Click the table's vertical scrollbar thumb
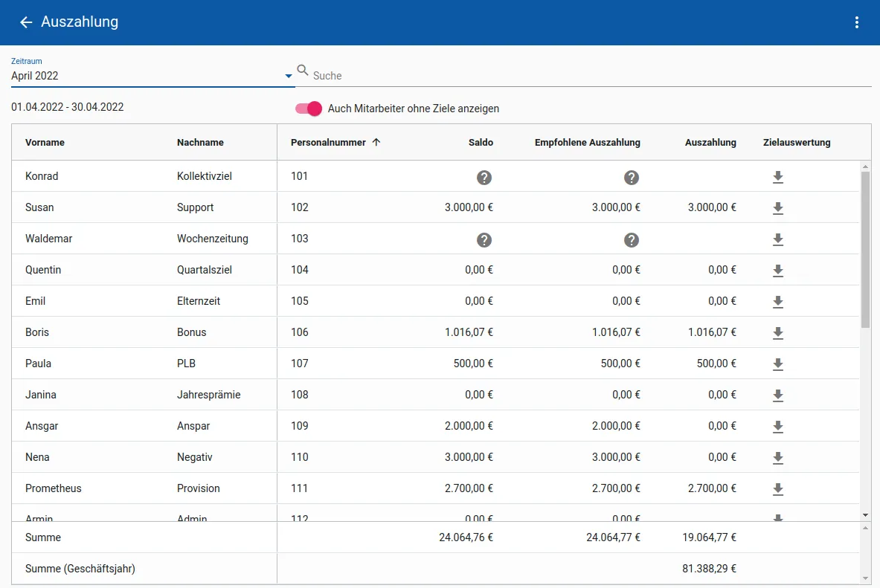 (865, 249)
